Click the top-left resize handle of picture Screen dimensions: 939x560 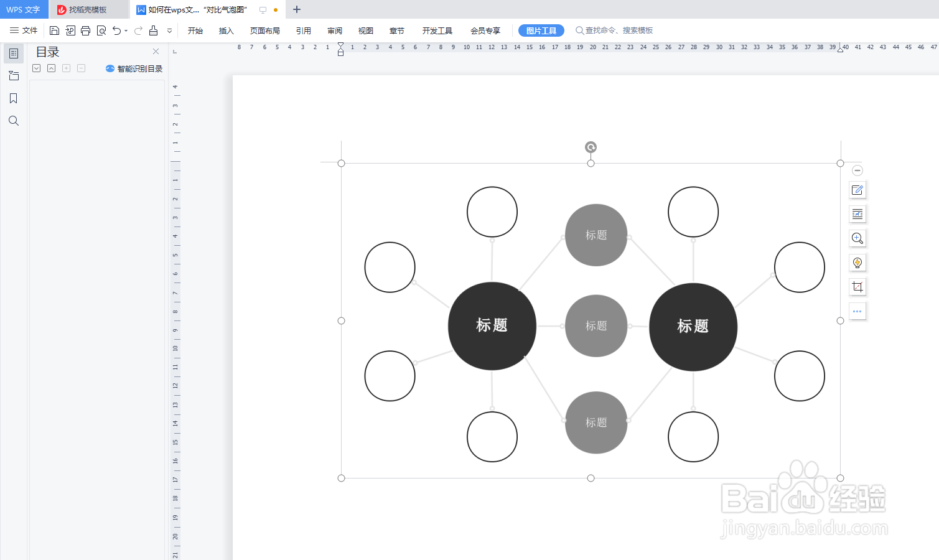pos(341,163)
